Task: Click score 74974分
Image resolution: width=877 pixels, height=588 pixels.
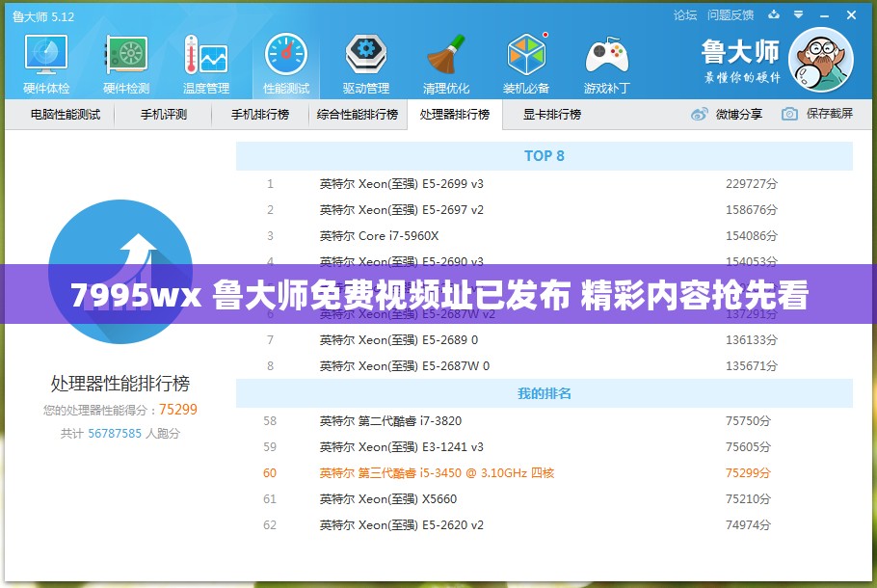Action: (x=749, y=524)
